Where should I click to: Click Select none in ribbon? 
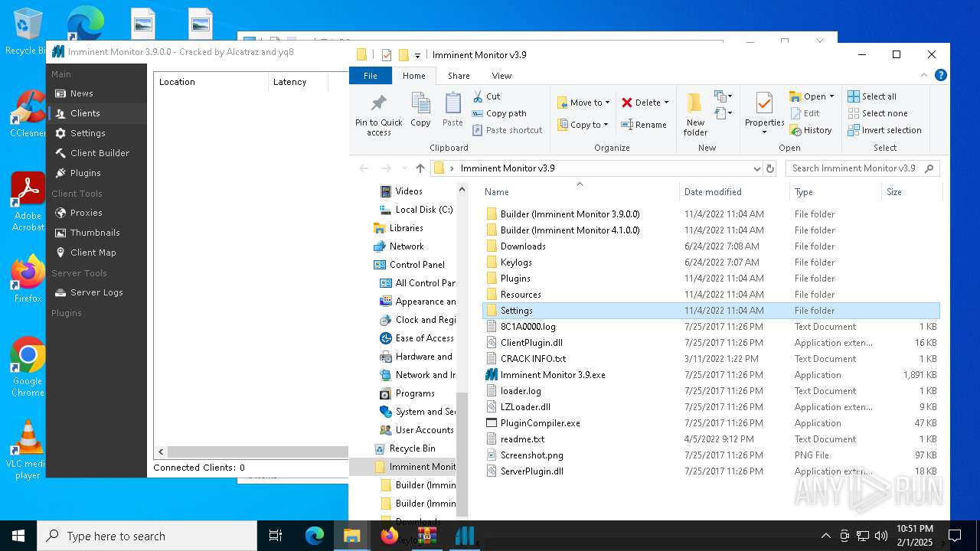877,113
